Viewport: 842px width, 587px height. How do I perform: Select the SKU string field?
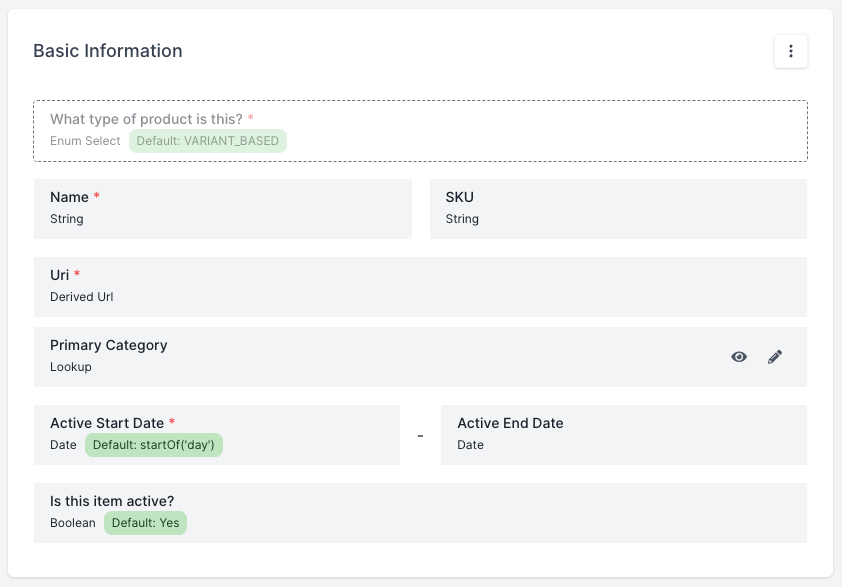[617, 209]
